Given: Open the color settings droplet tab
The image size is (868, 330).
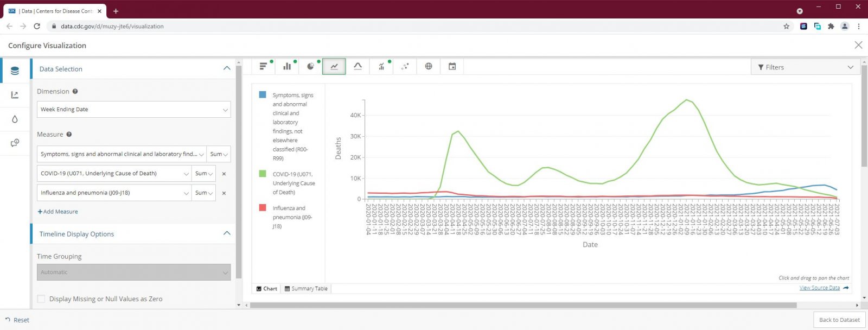Looking at the screenshot, I should pyautogui.click(x=15, y=119).
